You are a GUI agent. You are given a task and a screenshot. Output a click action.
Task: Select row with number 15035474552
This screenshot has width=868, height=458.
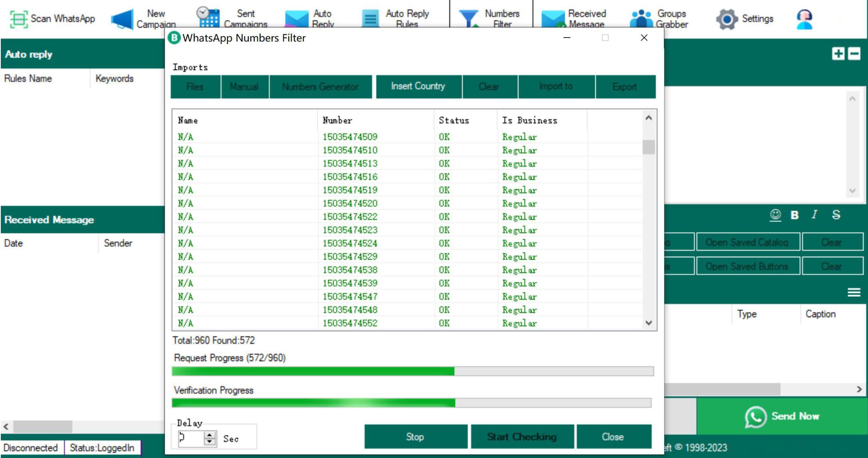407,323
